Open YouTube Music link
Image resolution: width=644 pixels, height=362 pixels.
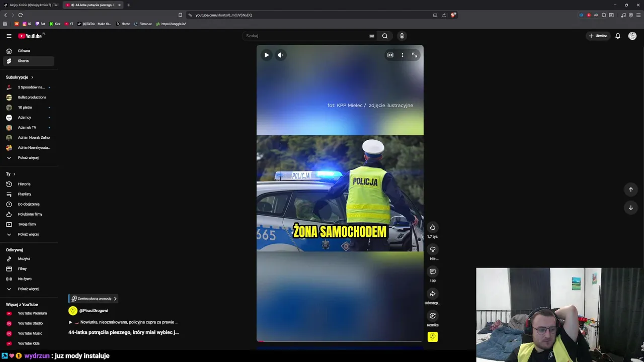(29, 333)
